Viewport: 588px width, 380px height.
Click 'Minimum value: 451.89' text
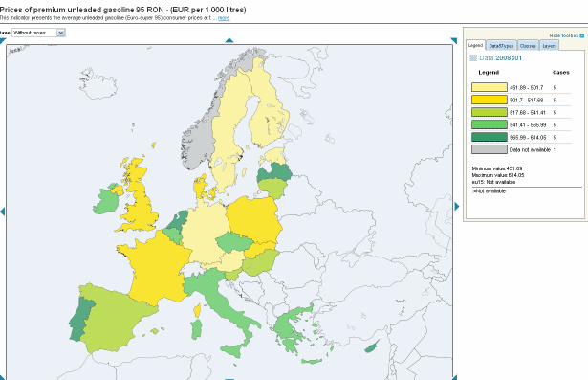pos(497,168)
